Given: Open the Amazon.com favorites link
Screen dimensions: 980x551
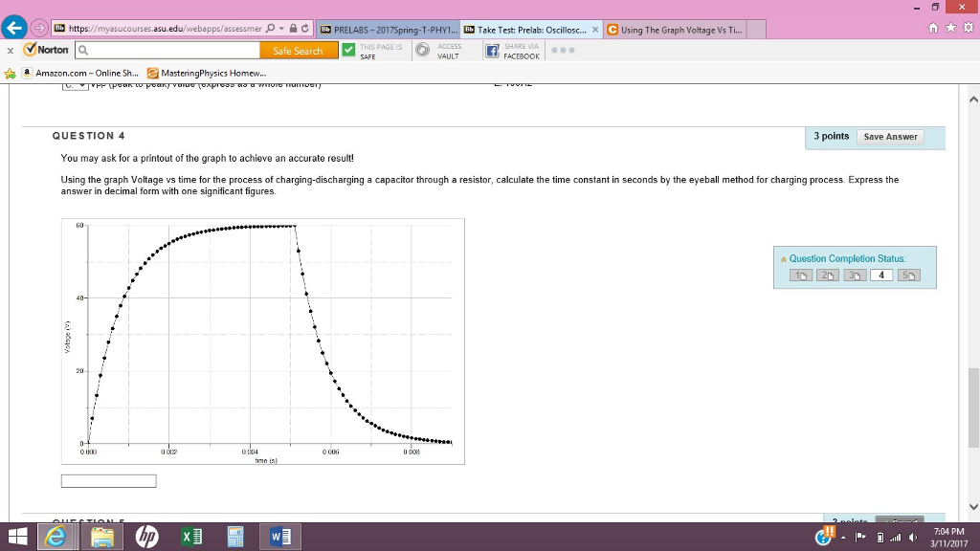Looking at the screenshot, I should pos(81,72).
